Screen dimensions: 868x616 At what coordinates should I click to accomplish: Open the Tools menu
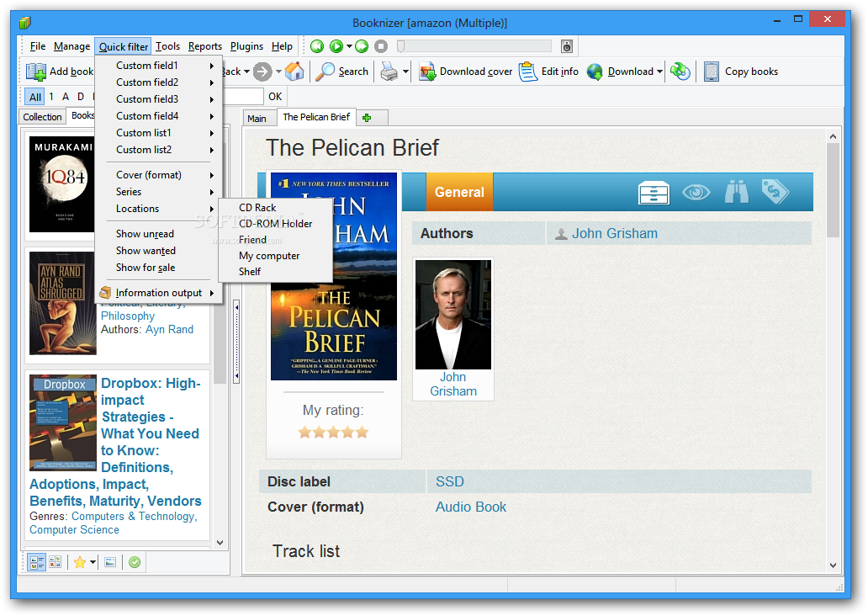(x=167, y=46)
